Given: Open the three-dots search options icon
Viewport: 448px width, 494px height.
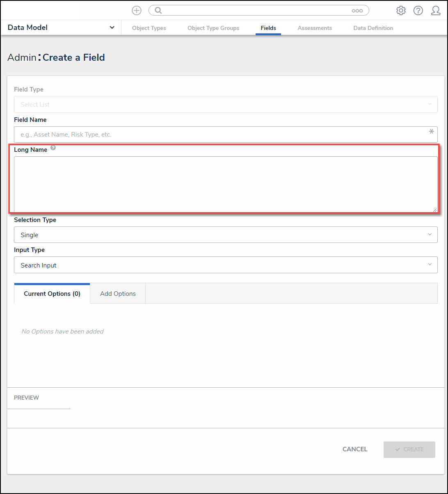Looking at the screenshot, I should click(x=357, y=11).
